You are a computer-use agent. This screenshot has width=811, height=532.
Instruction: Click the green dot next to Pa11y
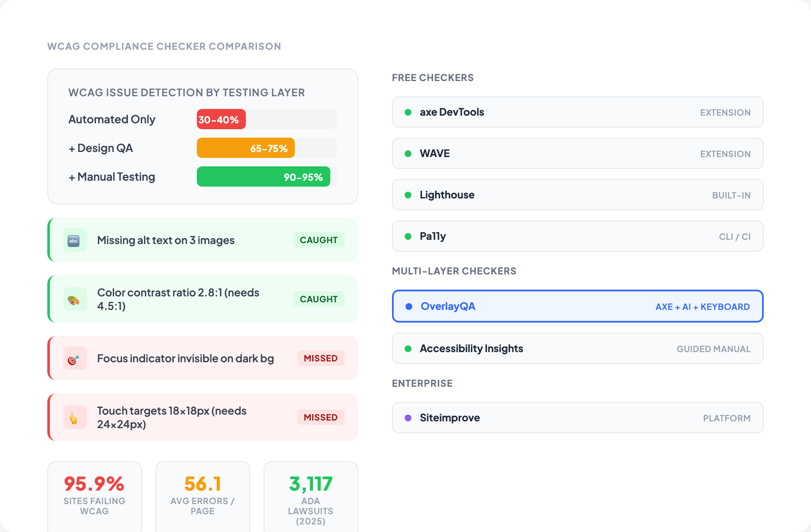408,236
